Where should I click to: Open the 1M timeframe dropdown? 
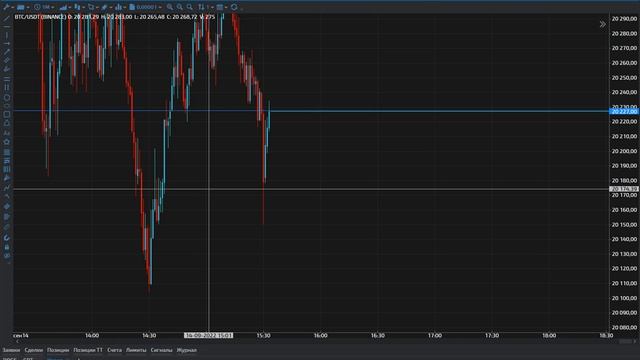44,7
